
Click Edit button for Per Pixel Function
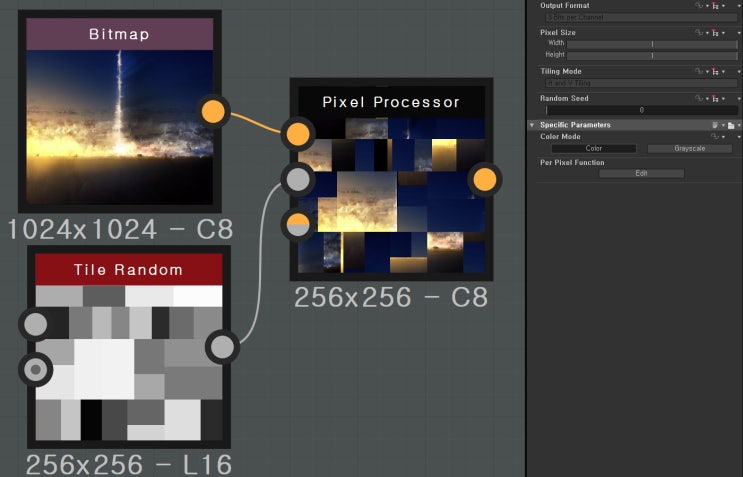coord(642,173)
